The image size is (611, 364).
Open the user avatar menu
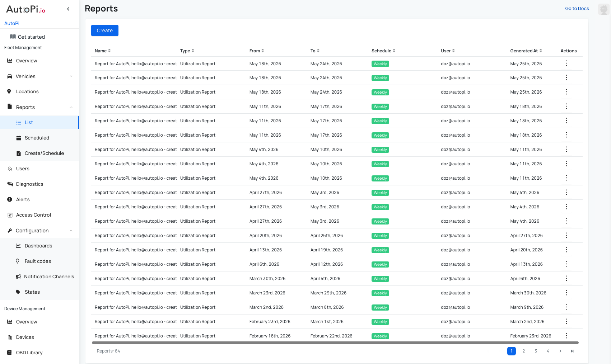click(603, 9)
